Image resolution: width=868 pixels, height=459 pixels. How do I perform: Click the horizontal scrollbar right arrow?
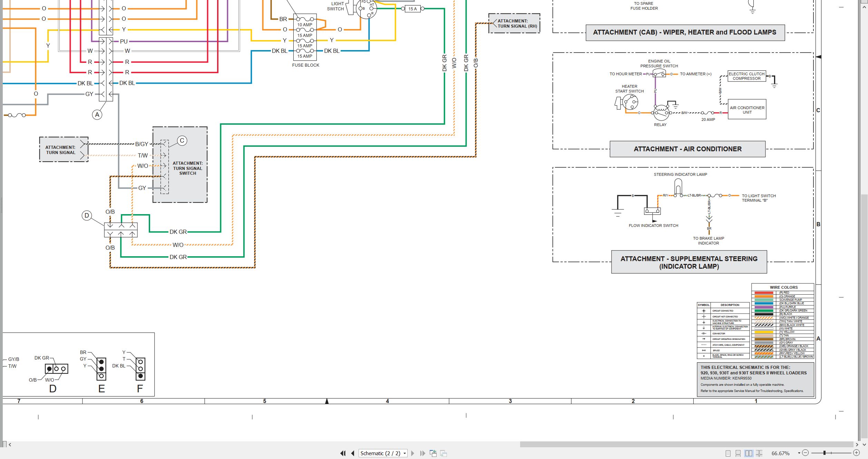857,444
